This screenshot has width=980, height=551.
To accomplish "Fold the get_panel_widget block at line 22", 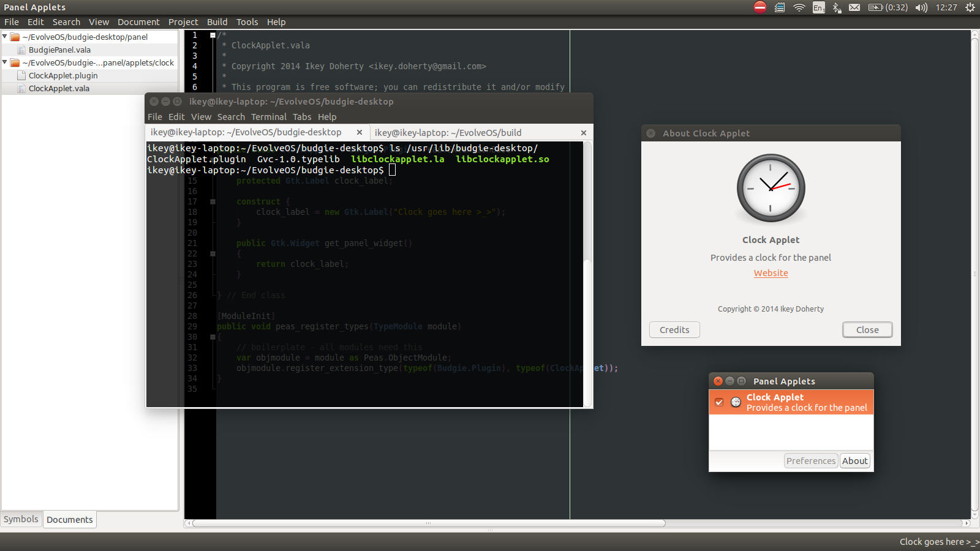I will point(213,253).
